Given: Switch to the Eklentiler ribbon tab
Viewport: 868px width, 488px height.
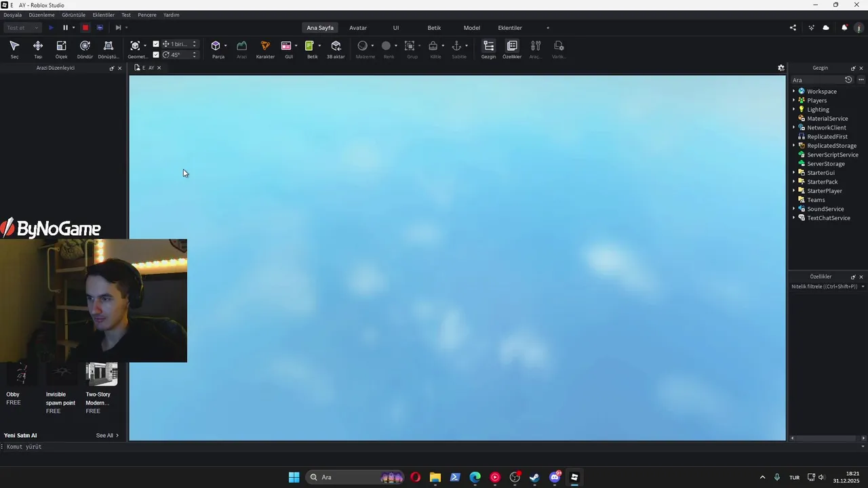Looking at the screenshot, I should (510, 28).
